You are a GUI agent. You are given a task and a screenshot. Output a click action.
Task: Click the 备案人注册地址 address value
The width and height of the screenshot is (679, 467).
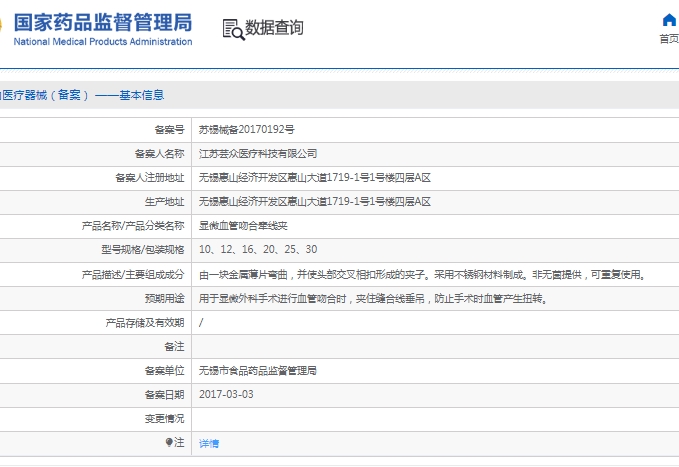point(315,177)
